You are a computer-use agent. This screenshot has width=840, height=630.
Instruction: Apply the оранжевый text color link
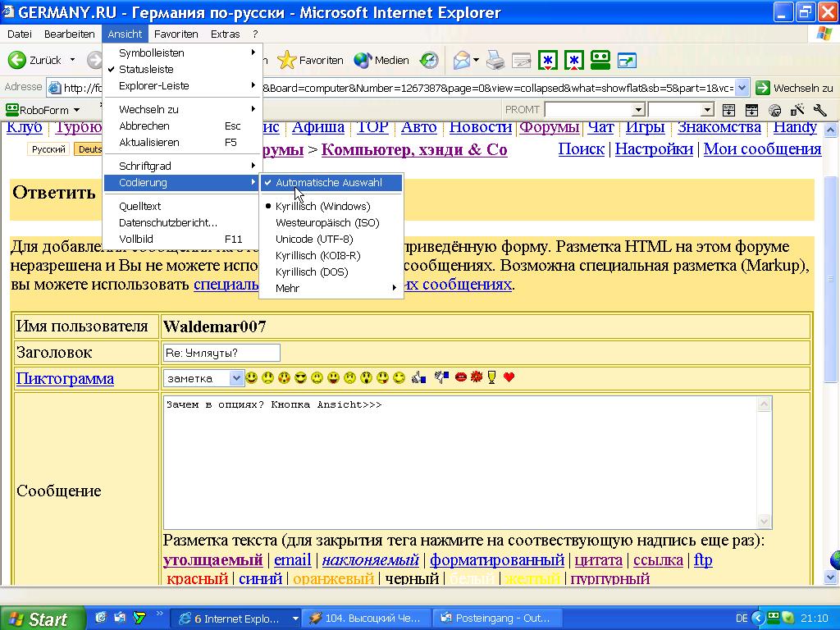pos(333,579)
